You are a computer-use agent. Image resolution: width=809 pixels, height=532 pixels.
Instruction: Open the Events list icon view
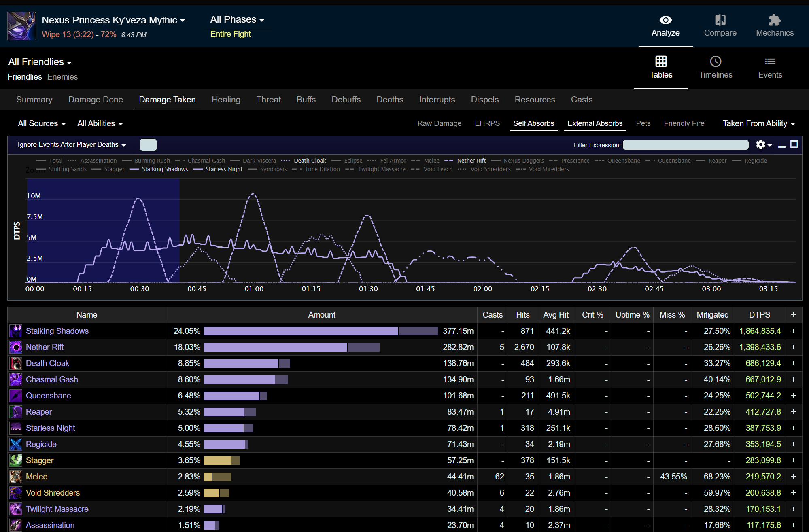coord(770,61)
